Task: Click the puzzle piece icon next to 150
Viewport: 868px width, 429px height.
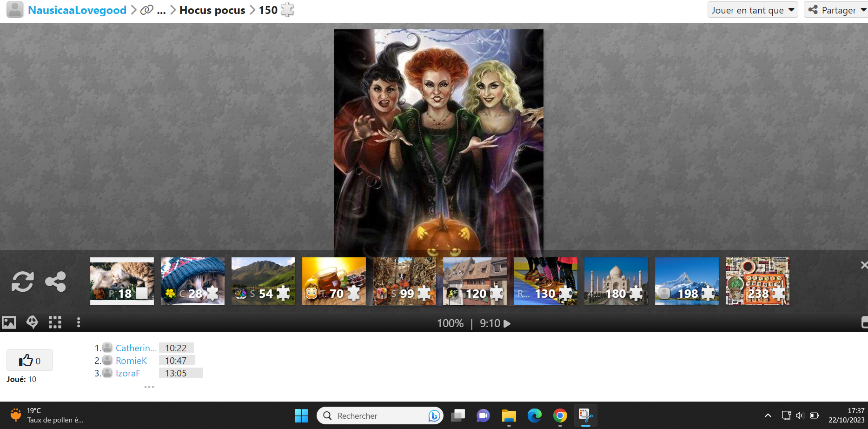Action: (287, 10)
